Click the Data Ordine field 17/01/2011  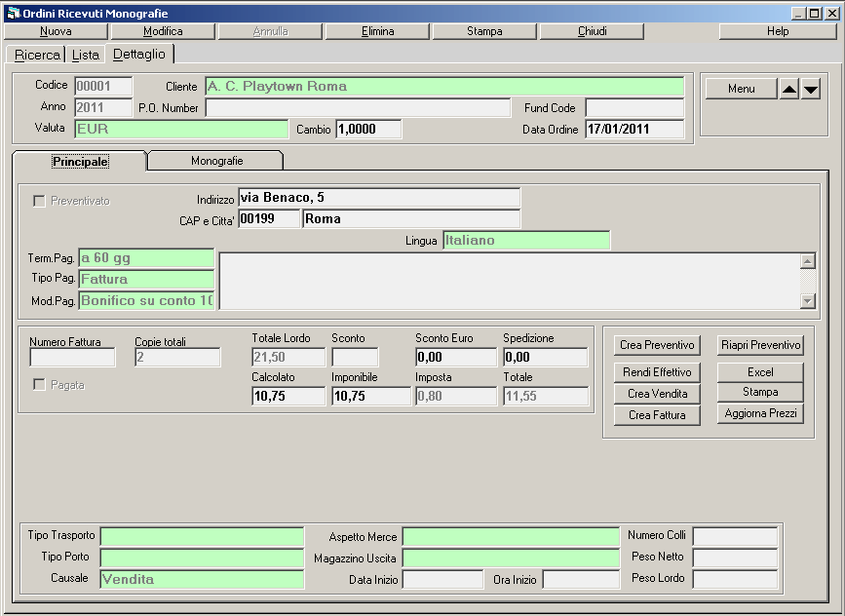click(634, 130)
